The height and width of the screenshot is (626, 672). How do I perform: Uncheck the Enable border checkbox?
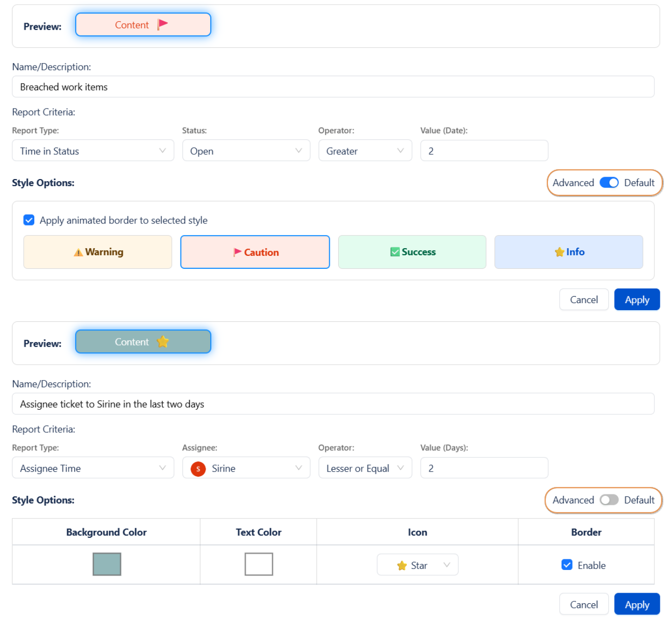pyautogui.click(x=567, y=565)
